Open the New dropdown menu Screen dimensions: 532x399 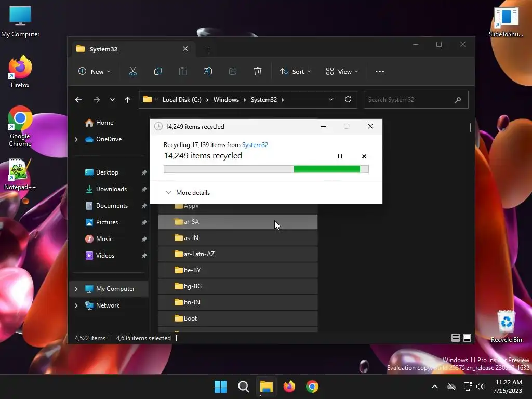tap(95, 72)
